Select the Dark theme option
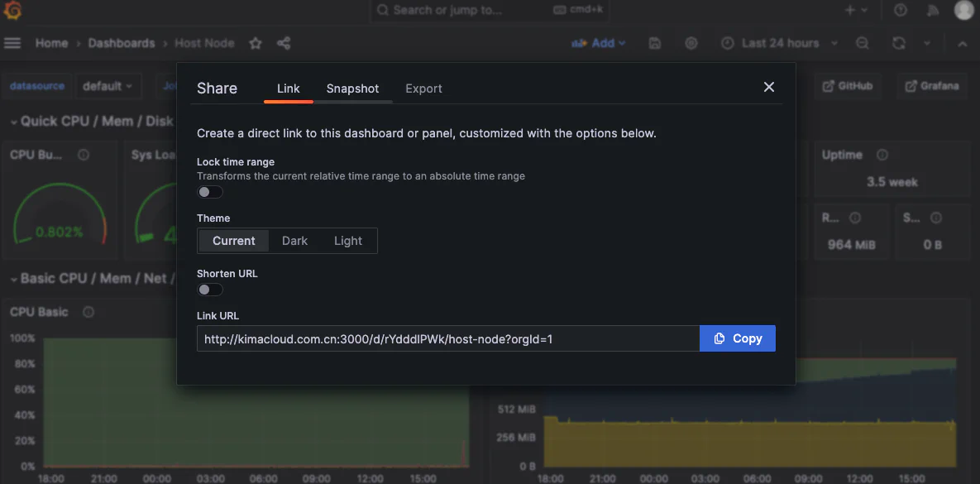 coord(294,241)
